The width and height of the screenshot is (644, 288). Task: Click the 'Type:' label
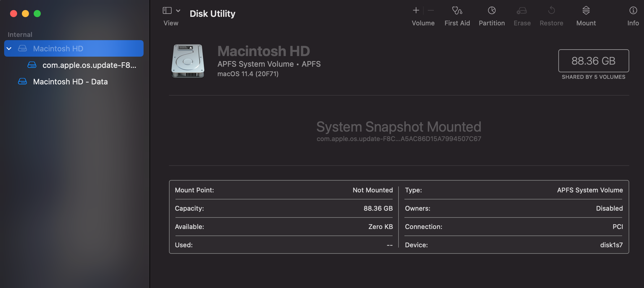tap(413, 190)
